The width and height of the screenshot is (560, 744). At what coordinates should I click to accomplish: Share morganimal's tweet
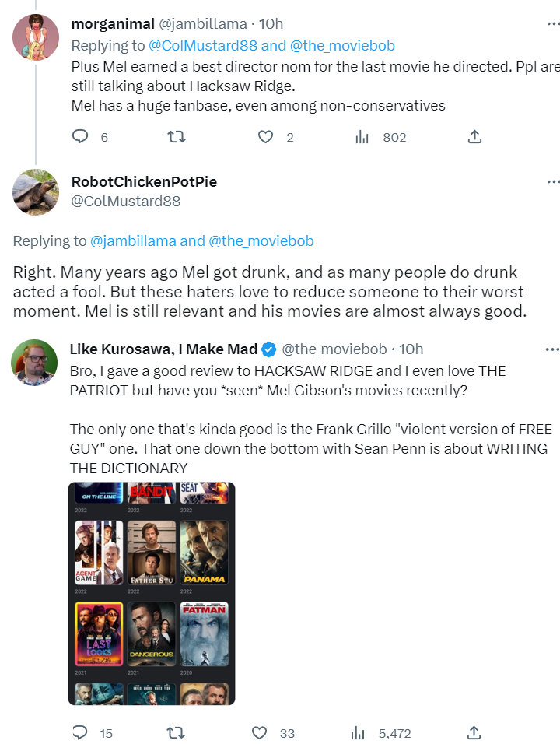pos(474,137)
